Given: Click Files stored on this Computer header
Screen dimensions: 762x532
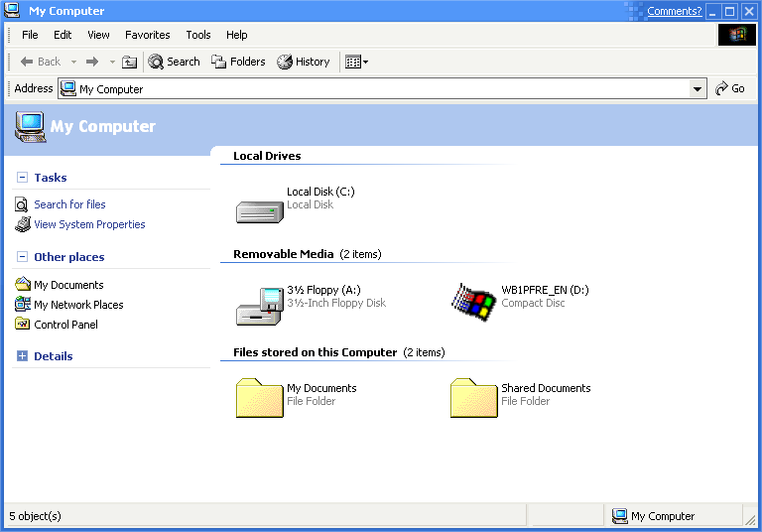Looking at the screenshot, I should [x=315, y=352].
